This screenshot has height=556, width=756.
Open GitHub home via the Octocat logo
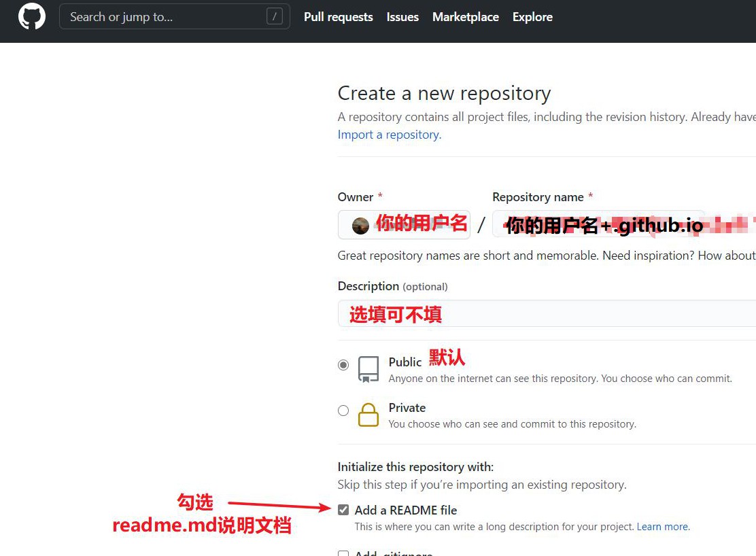[x=32, y=16]
